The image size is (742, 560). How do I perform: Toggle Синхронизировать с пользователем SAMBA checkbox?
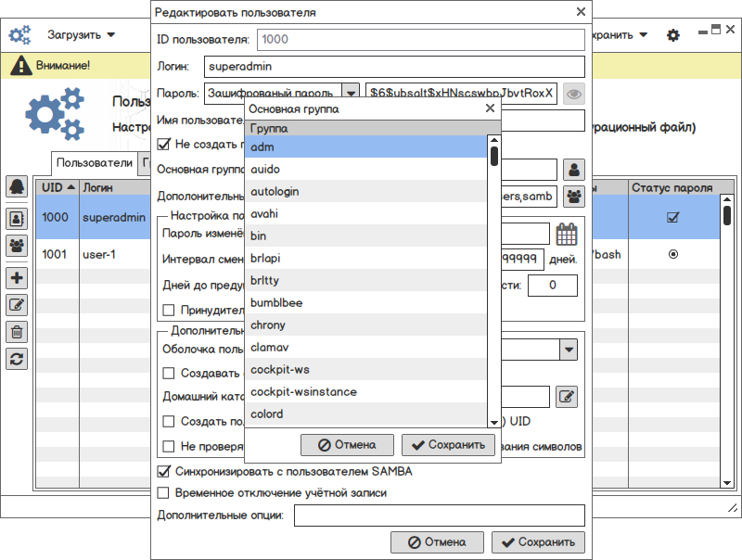point(164,471)
